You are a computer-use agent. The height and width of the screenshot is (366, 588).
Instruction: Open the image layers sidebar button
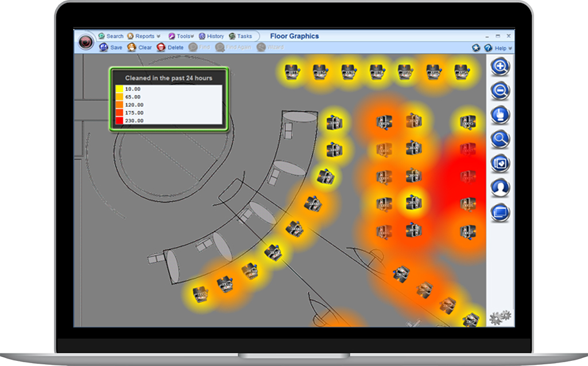500,163
